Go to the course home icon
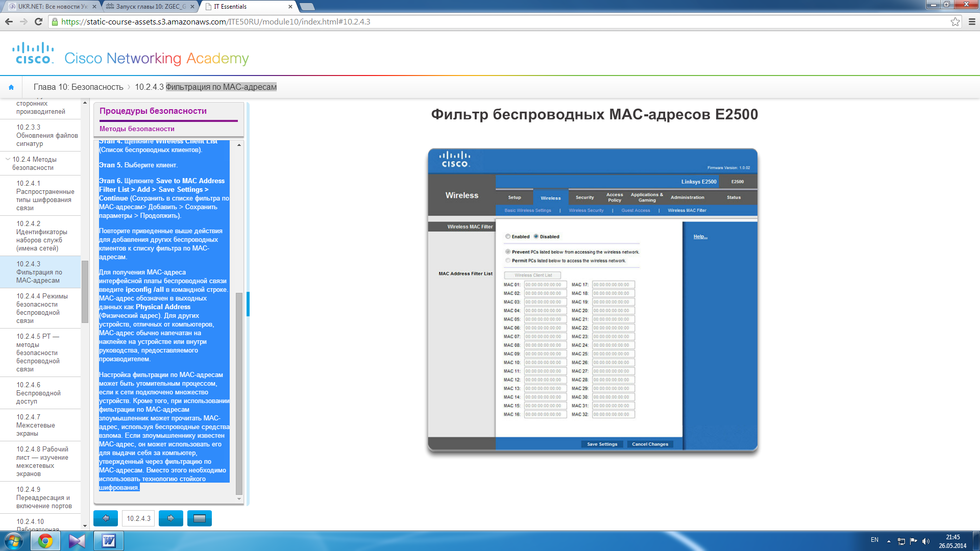The image size is (980, 551). click(11, 87)
